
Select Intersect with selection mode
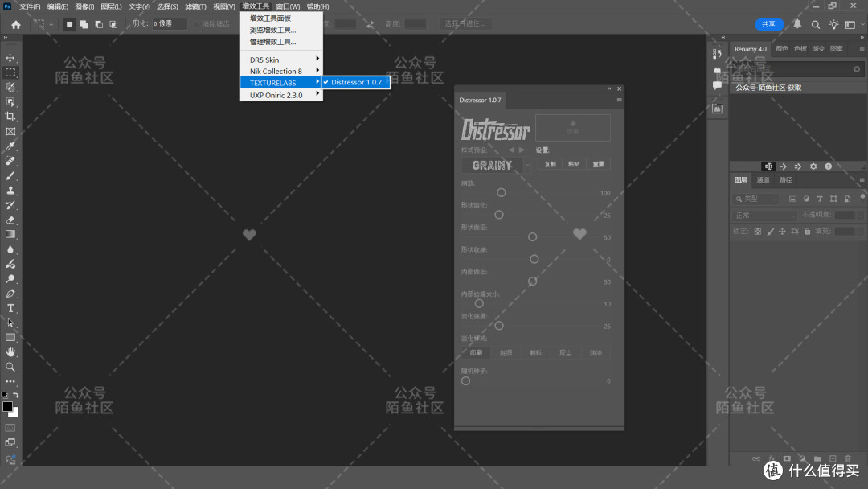(113, 24)
